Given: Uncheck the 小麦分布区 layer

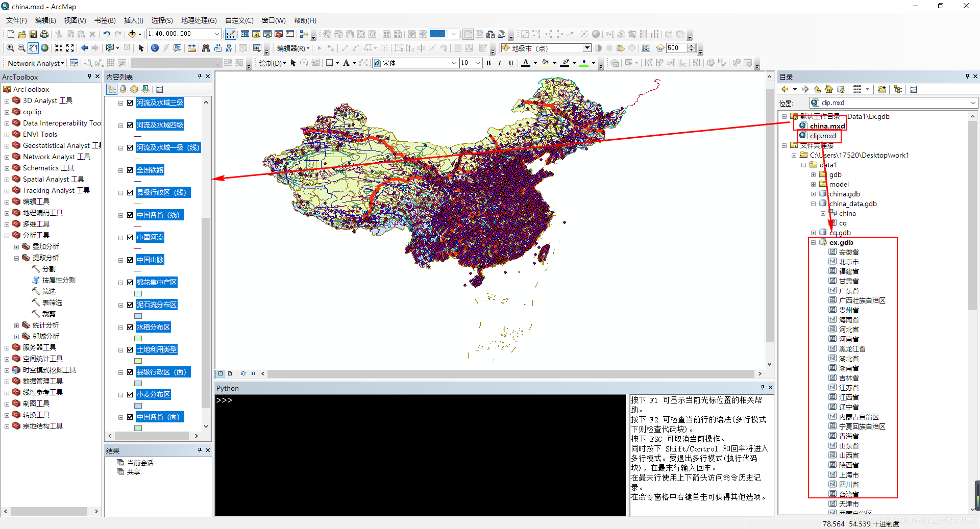Looking at the screenshot, I should pyautogui.click(x=130, y=394).
